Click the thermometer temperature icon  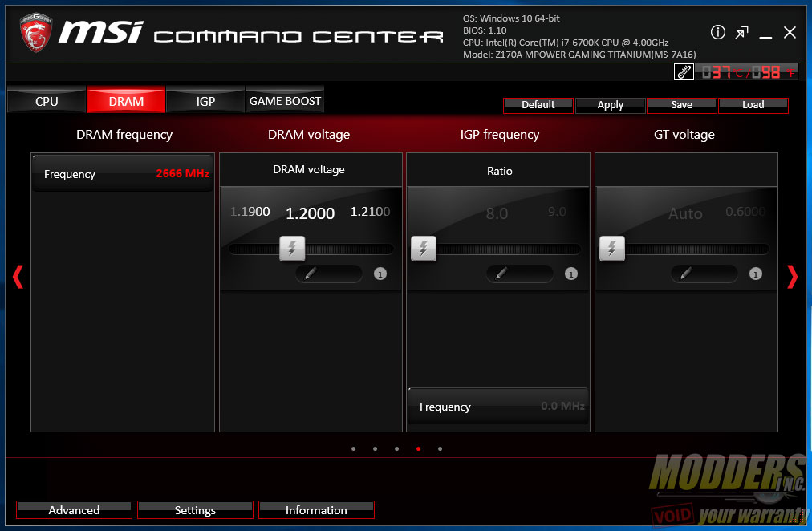684,72
